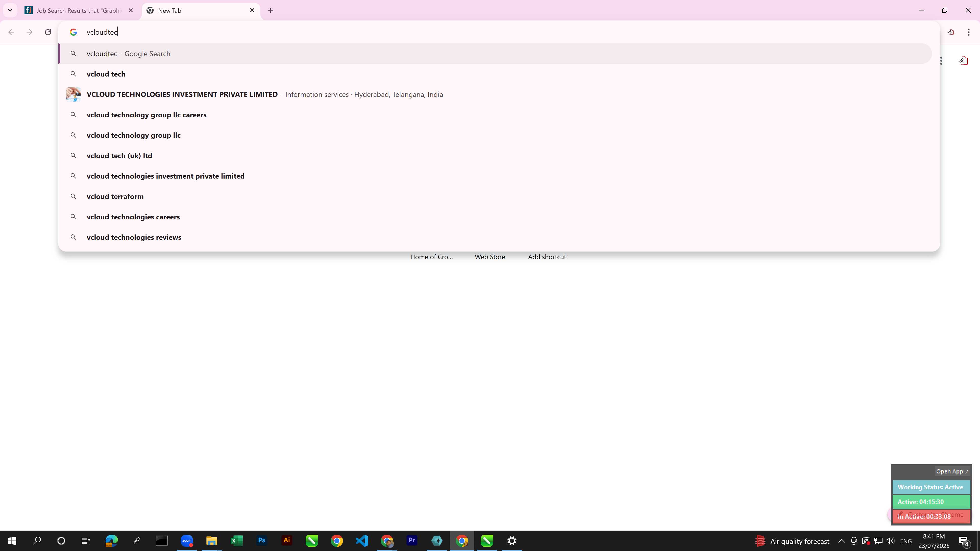Open the Air quality forecast widget
Screen dimensions: 980x551
click(x=792, y=541)
